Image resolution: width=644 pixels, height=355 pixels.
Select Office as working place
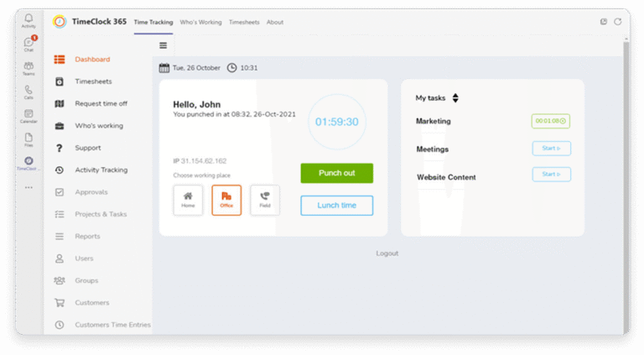click(226, 200)
